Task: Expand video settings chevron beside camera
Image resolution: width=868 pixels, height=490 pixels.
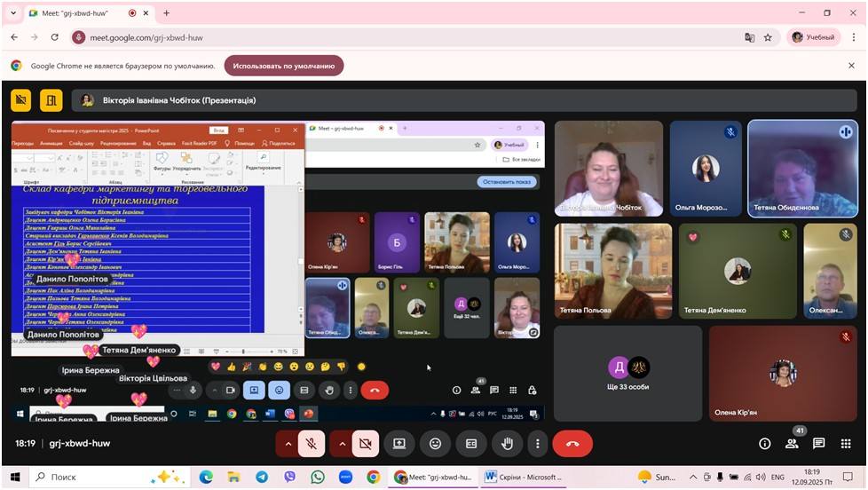Action: pos(341,443)
